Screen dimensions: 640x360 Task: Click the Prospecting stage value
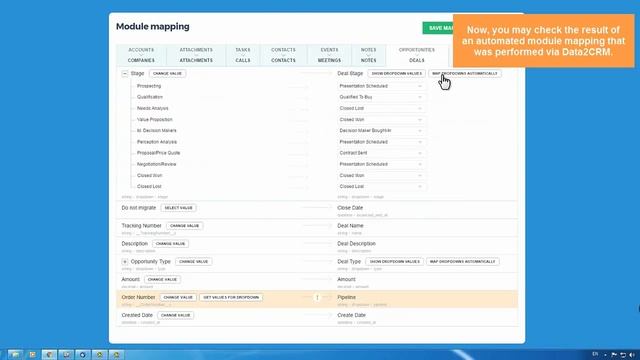pyautogui.click(x=149, y=86)
